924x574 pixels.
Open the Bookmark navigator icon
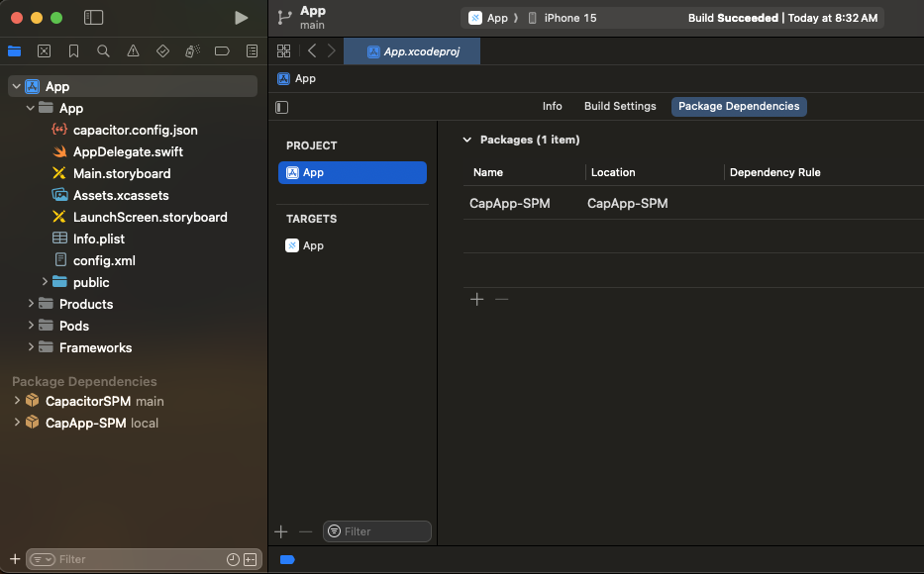(x=73, y=50)
